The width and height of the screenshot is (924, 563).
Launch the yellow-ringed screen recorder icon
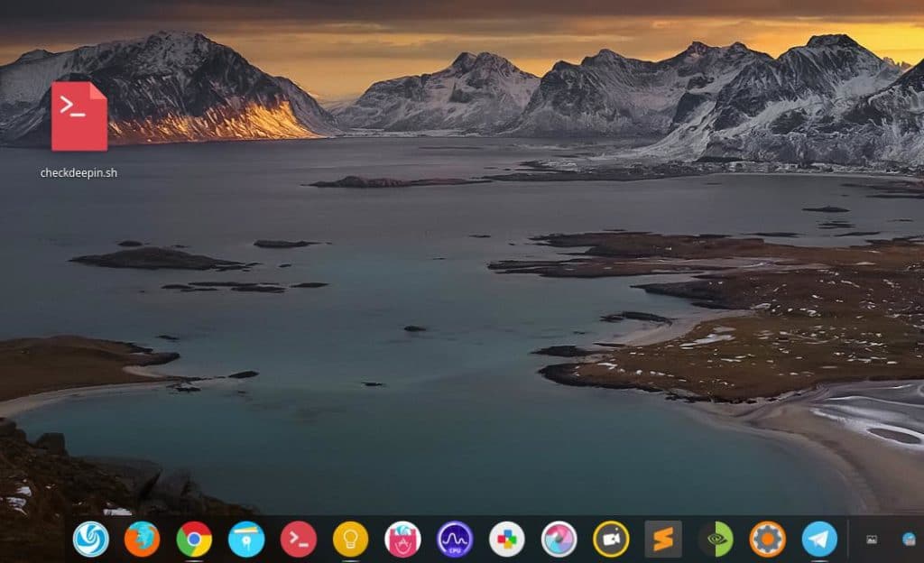[611, 539]
